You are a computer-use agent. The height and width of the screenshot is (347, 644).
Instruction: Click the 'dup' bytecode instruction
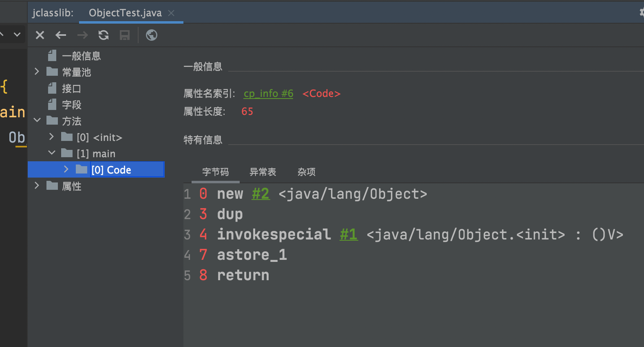pyautogui.click(x=230, y=215)
